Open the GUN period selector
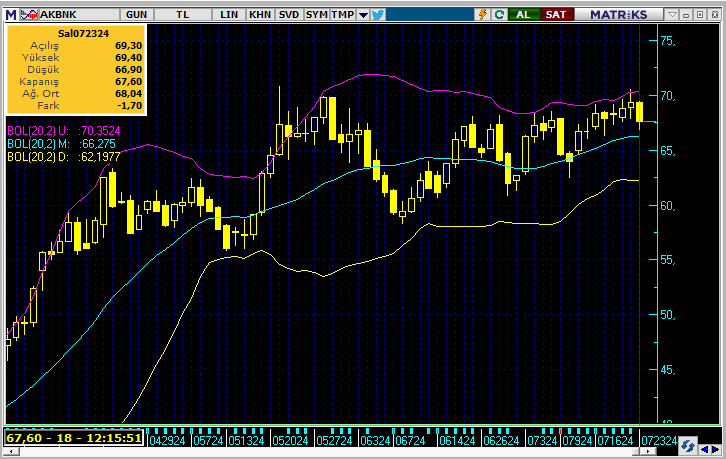 (x=136, y=14)
